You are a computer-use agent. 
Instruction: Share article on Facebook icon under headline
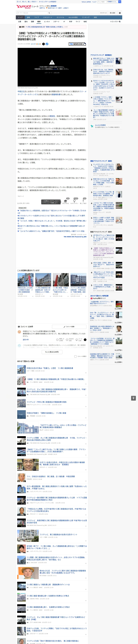pyautogui.click(x=47, y=44)
